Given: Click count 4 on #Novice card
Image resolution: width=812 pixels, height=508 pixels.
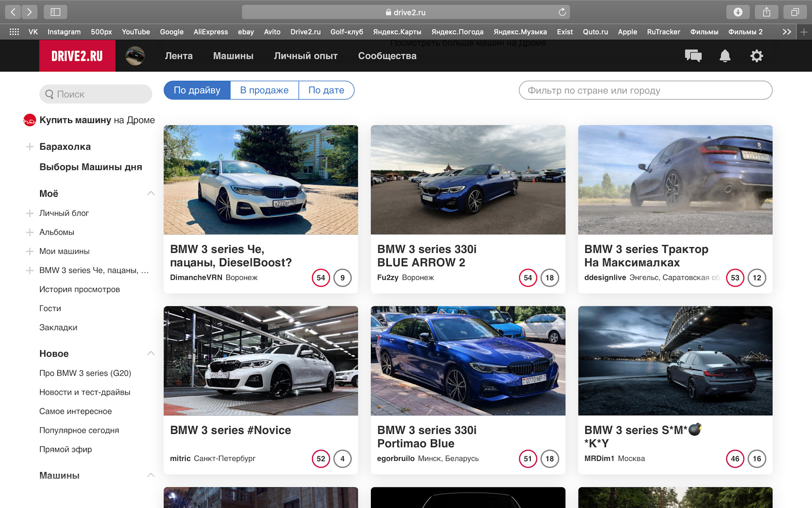Looking at the screenshot, I should pyautogui.click(x=343, y=458).
